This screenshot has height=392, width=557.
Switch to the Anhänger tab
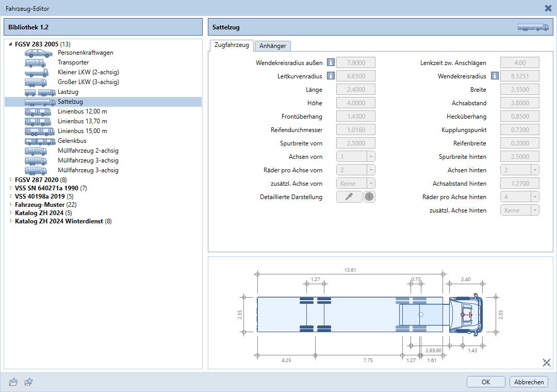point(273,46)
